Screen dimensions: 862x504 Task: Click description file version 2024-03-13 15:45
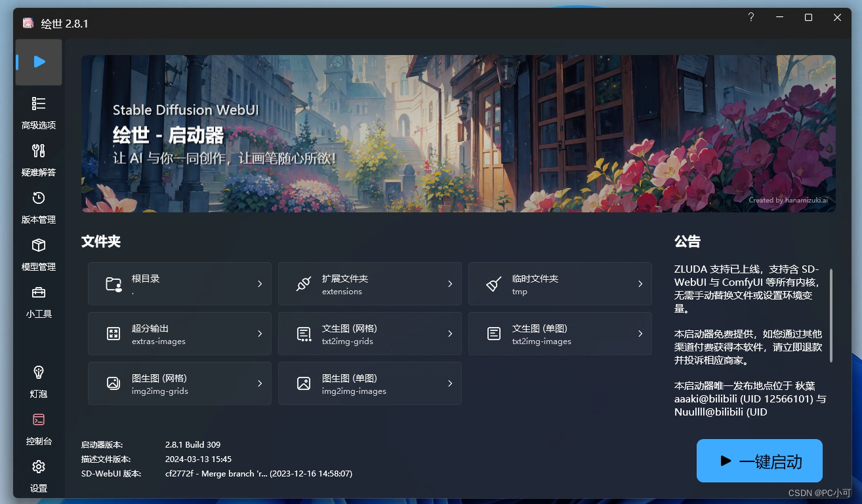[x=198, y=459]
